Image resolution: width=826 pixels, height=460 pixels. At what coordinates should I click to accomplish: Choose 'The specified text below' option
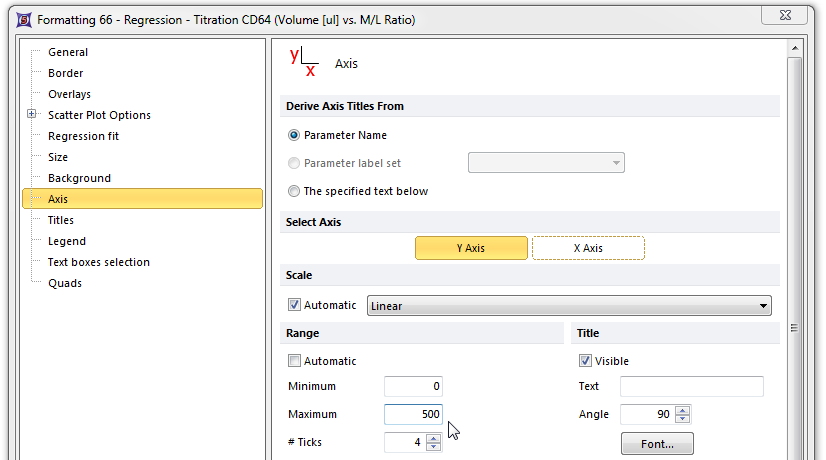(294, 191)
